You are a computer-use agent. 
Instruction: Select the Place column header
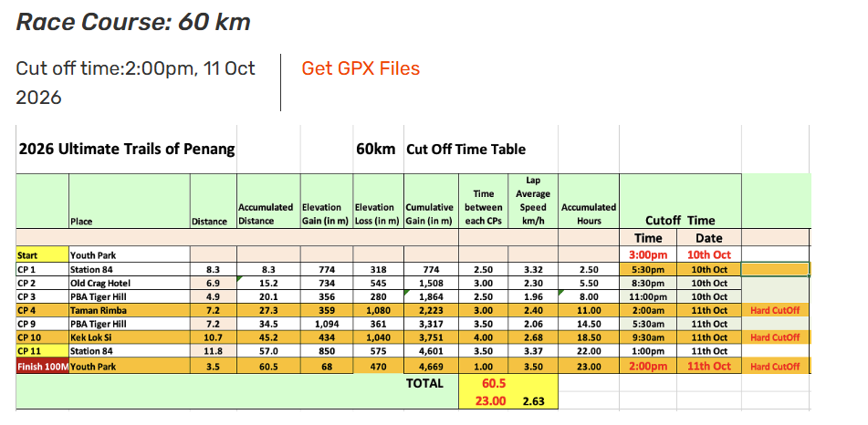point(81,221)
